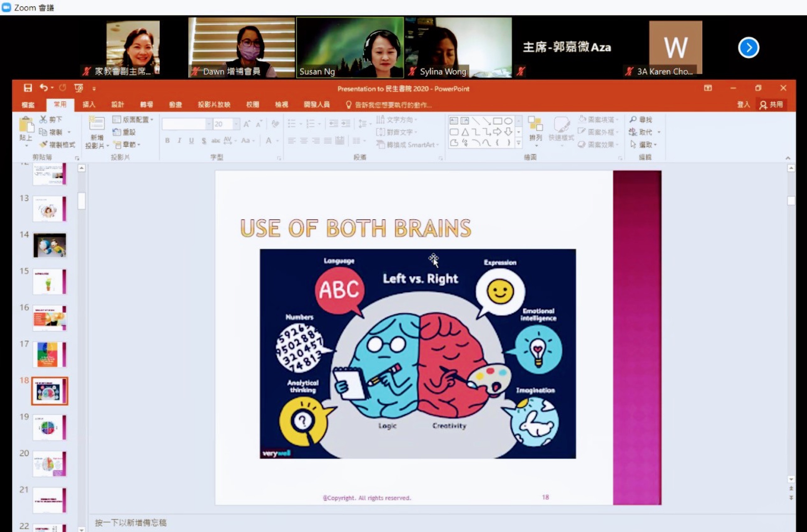Image resolution: width=807 pixels, height=532 pixels.
Task: Open the Customize Quick Access Toolbar arrow
Action: click(94, 89)
